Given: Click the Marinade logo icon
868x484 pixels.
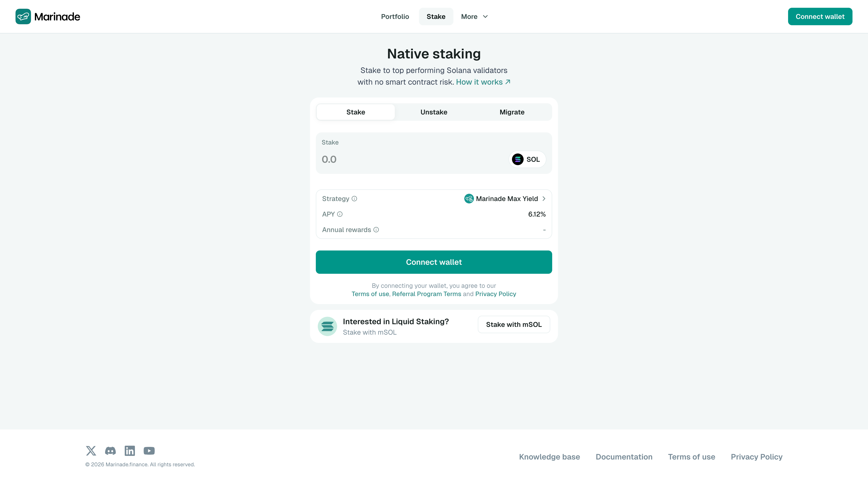Looking at the screenshot, I should [x=23, y=16].
